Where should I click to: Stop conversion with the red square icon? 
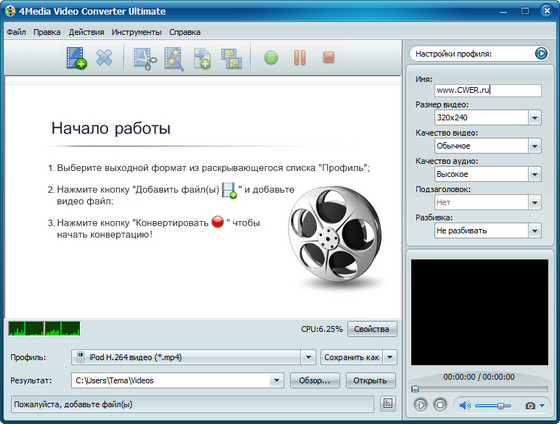click(329, 57)
